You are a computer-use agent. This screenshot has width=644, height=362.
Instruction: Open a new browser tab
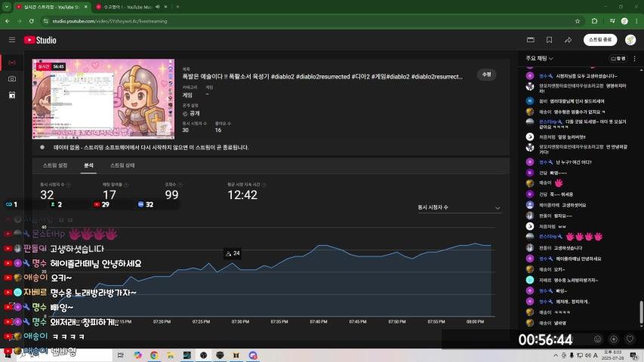[x=178, y=7]
